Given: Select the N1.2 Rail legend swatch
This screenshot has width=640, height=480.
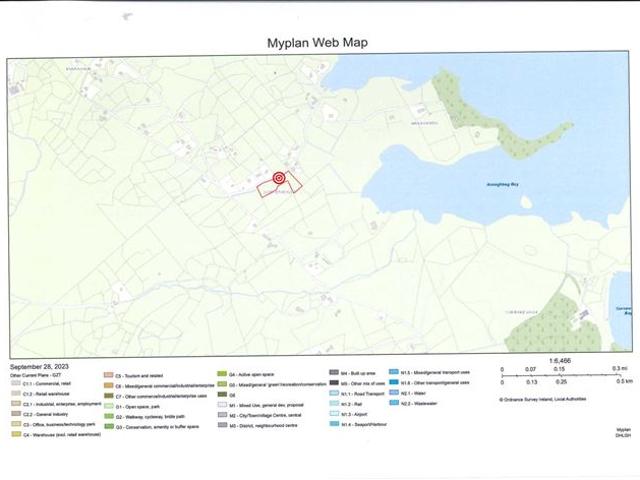Looking at the screenshot, I should click(x=334, y=403).
